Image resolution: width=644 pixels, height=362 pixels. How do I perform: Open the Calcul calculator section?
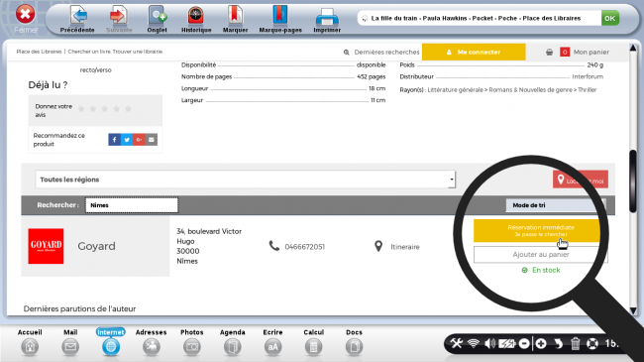point(313,342)
